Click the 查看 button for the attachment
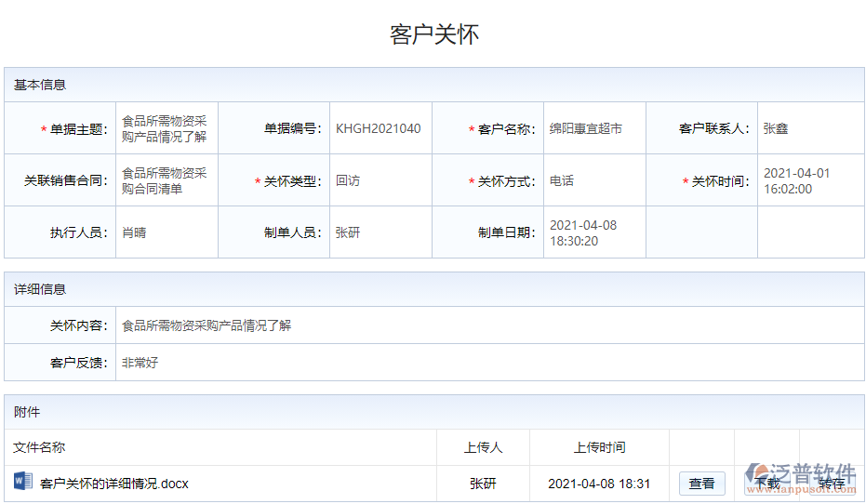Screen dimensions: 866x504 [701, 484]
